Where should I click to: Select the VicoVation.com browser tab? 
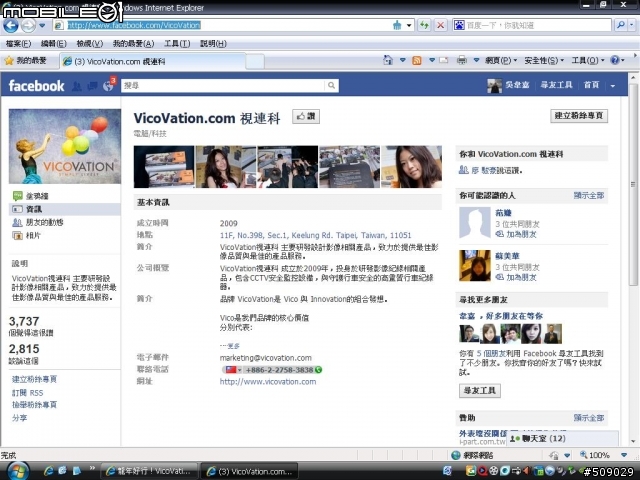153,61
